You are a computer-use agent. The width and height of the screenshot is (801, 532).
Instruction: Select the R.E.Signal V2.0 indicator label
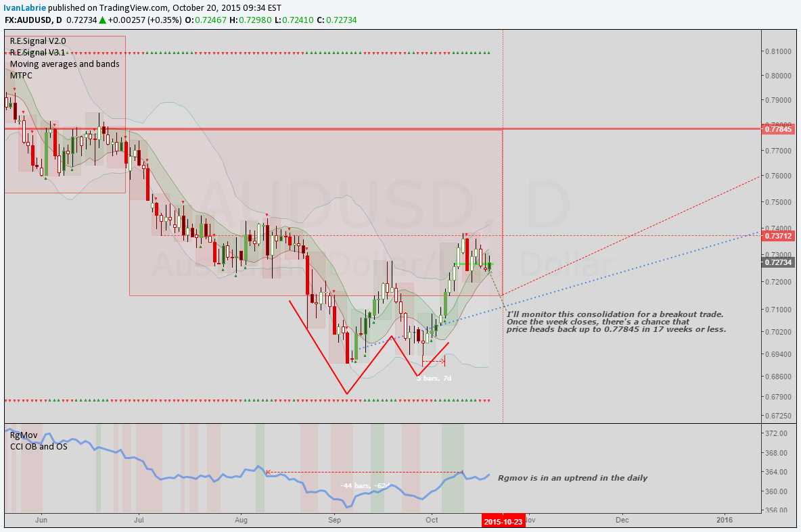tap(38, 41)
